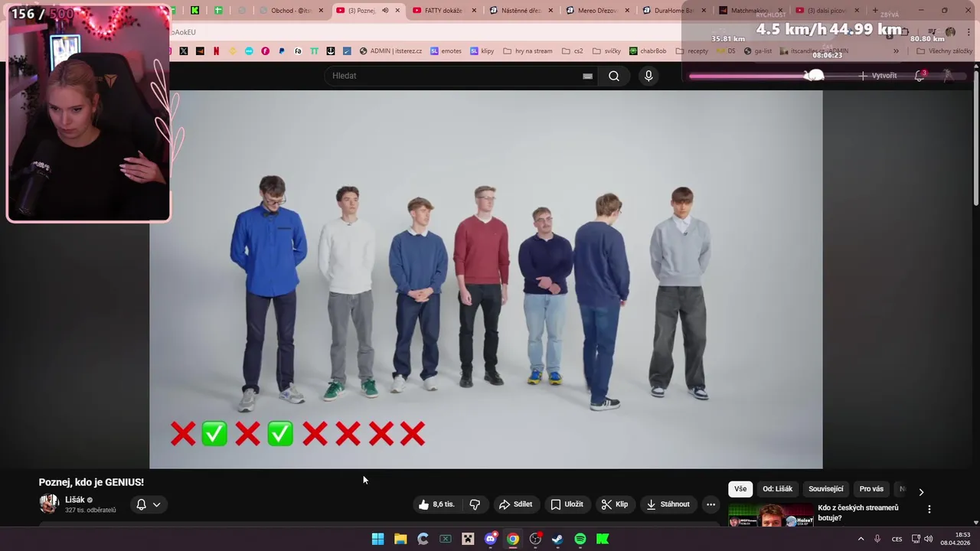Click the YouTube search magnifier button
This screenshot has width=980, height=551.
coord(613,76)
